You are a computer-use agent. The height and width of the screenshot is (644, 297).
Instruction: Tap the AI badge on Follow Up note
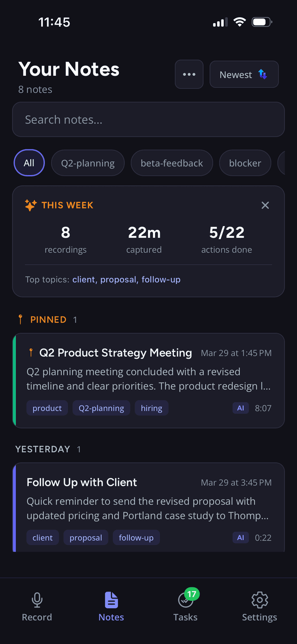pos(240,537)
